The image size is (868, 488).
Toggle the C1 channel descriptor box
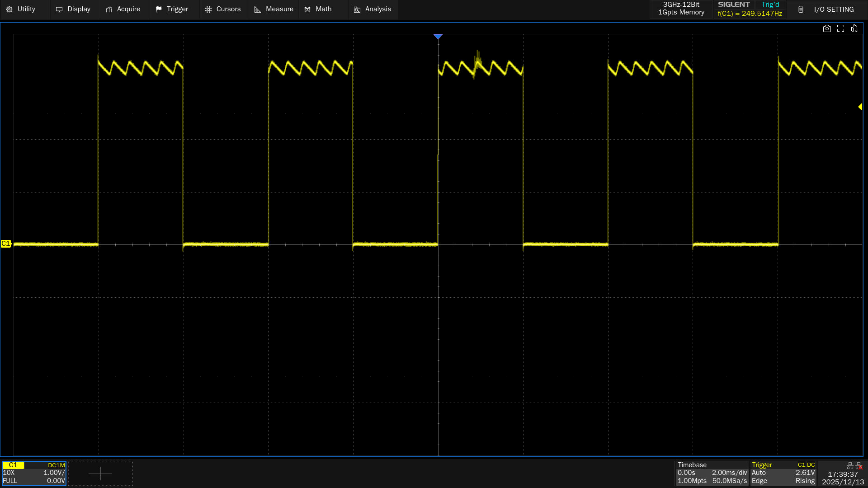[34, 473]
